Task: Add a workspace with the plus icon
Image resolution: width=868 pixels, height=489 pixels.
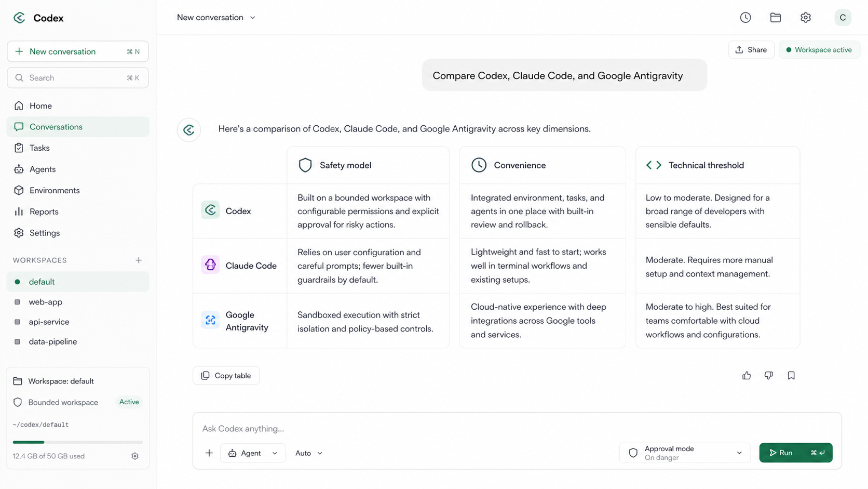Action: 139,260
